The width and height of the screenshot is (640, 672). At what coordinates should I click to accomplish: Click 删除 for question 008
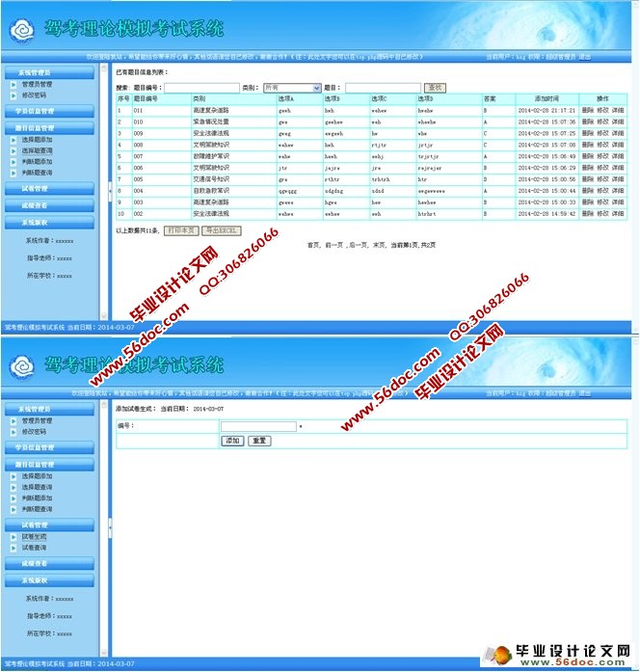(x=587, y=145)
